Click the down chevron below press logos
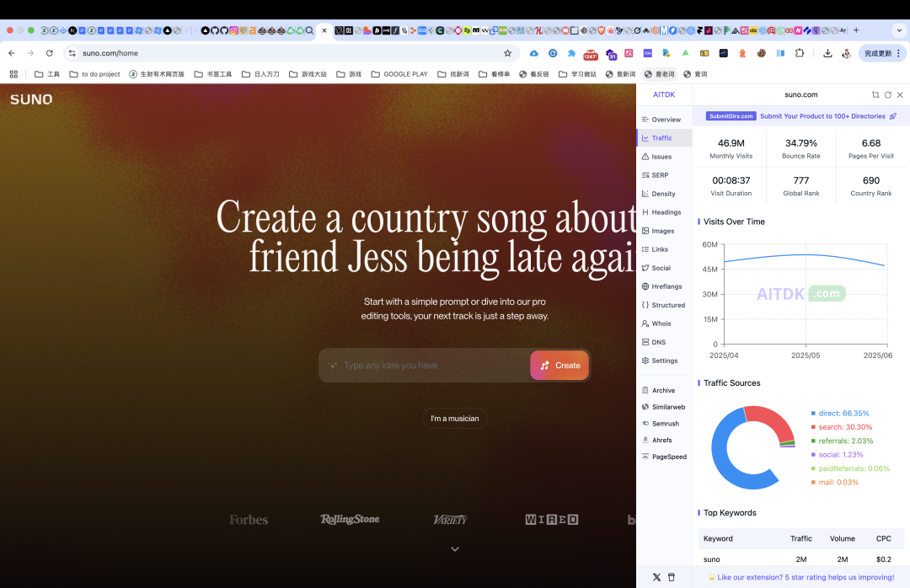The width and height of the screenshot is (910, 588). pyautogui.click(x=455, y=549)
